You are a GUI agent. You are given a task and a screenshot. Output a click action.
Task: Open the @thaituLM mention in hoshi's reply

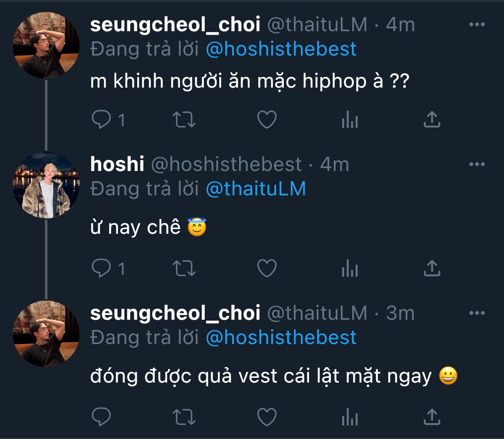256,189
